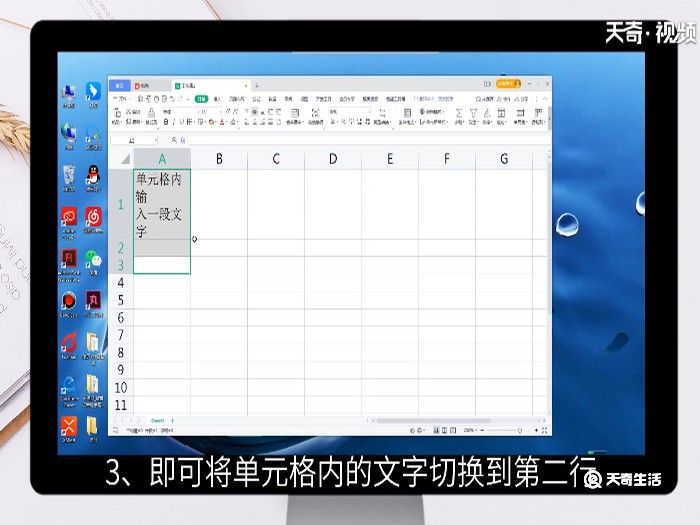Click the Bold formatting icon
Viewport: 700px width, 525px height.
pos(166,122)
